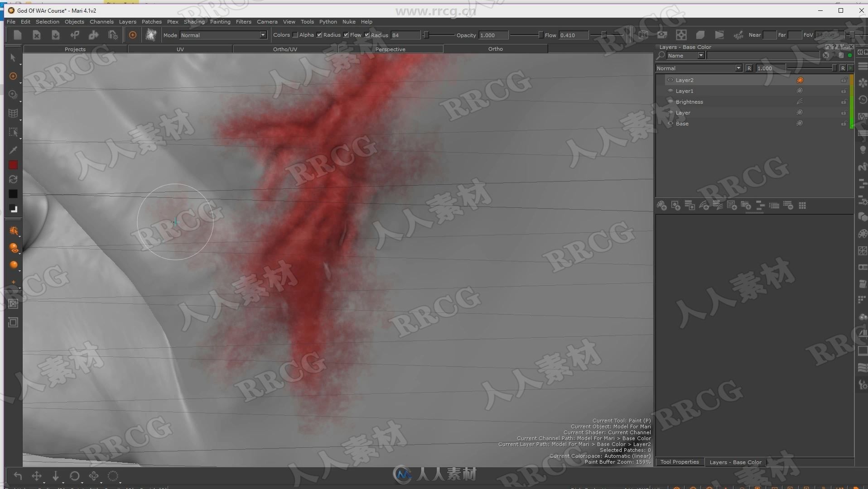Open the Layers menu
Screen dimensions: 868x489
(x=127, y=22)
